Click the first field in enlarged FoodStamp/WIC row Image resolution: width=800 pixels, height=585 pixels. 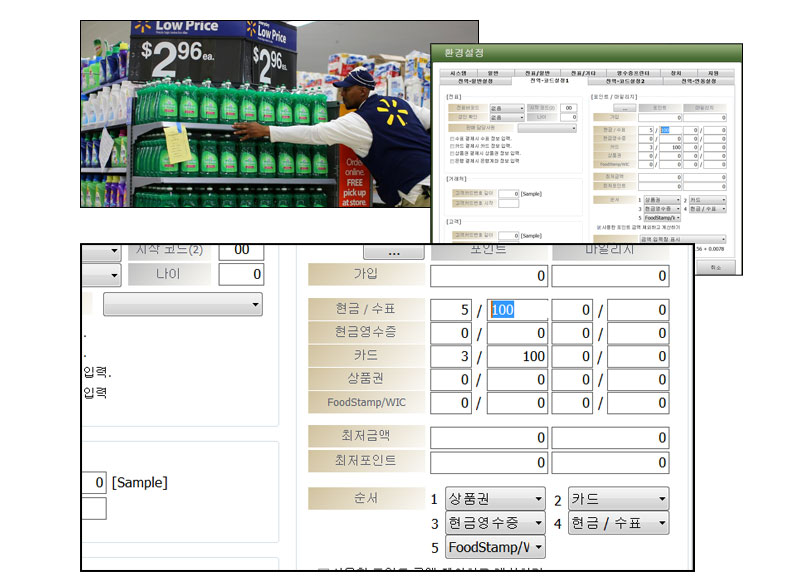451,402
